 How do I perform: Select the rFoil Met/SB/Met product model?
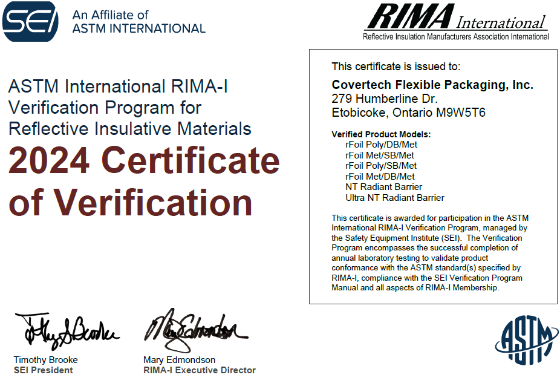(x=380, y=155)
